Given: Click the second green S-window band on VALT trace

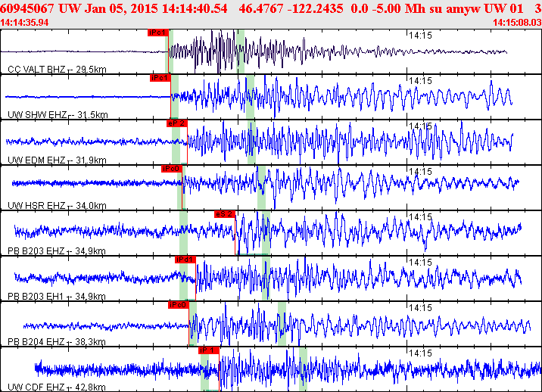Looking at the screenshot, I should 241,51.
